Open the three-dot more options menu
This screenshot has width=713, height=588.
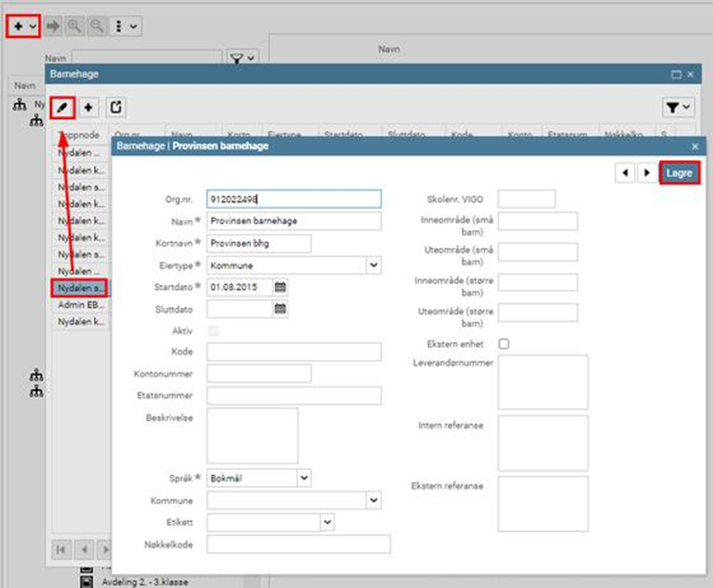coord(125,26)
